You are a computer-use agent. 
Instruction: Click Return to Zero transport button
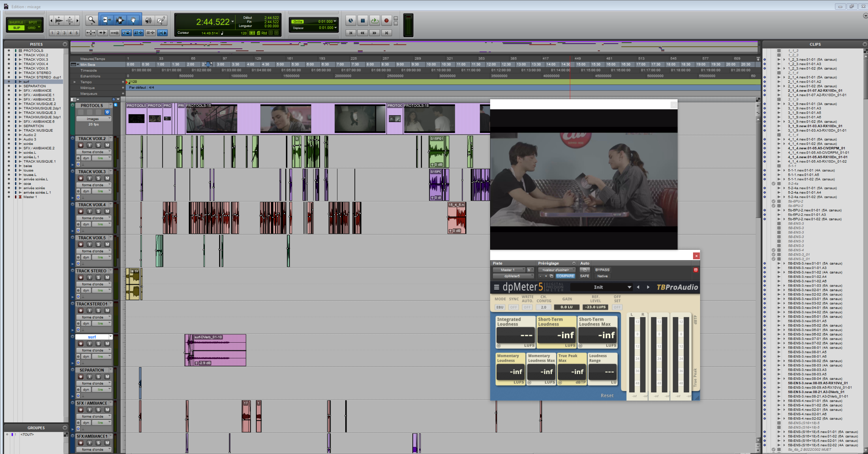coord(351,33)
